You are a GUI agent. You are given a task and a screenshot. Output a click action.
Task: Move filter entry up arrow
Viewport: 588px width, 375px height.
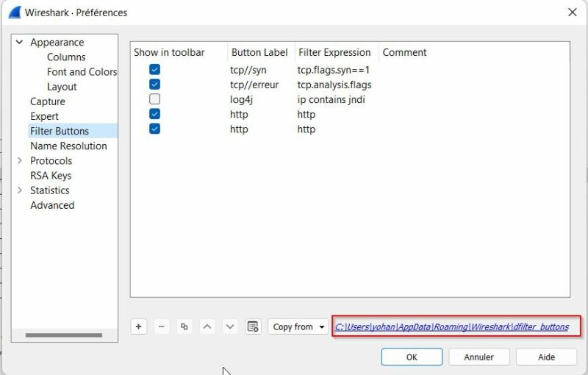click(x=207, y=326)
